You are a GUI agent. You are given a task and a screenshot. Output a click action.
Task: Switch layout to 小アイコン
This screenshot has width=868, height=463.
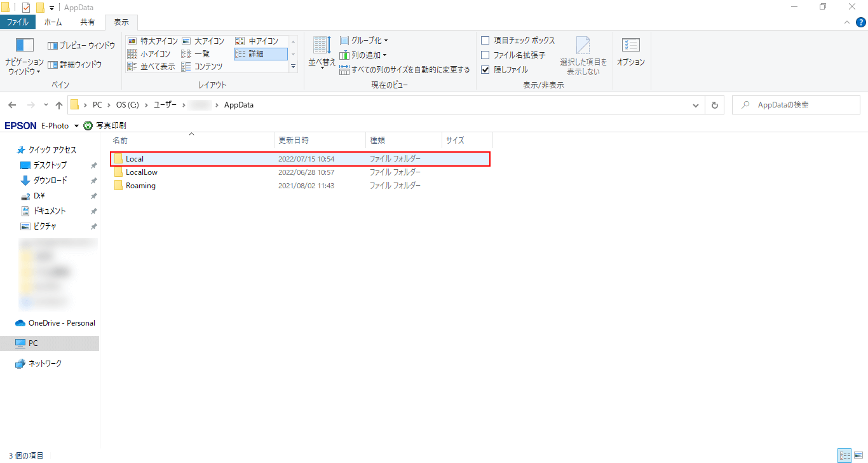(x=149, y=54)
